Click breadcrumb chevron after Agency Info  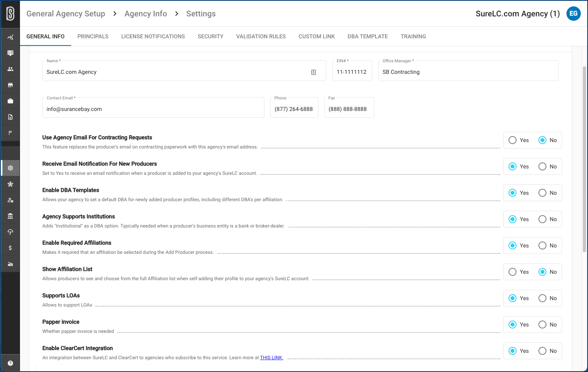pos(177,14)
